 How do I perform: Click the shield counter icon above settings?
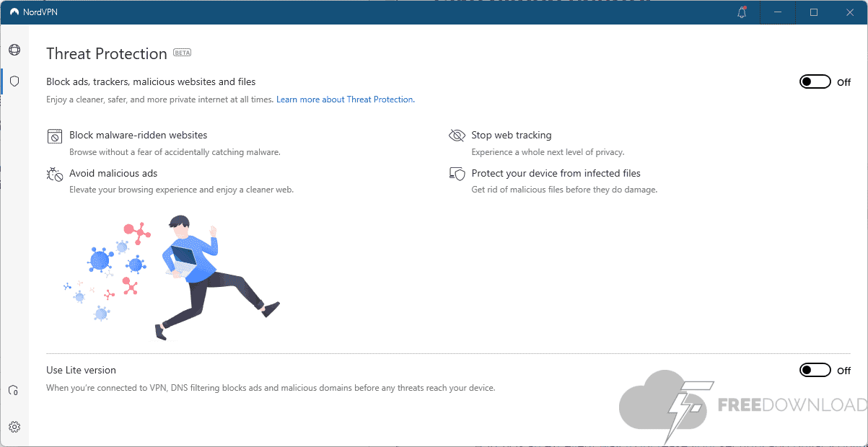point(14,390)
